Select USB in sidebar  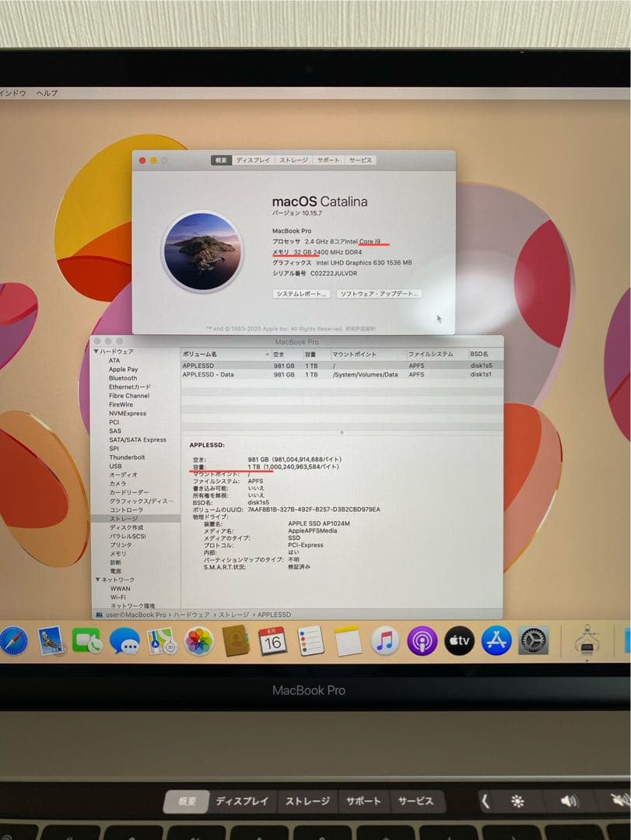115,466
